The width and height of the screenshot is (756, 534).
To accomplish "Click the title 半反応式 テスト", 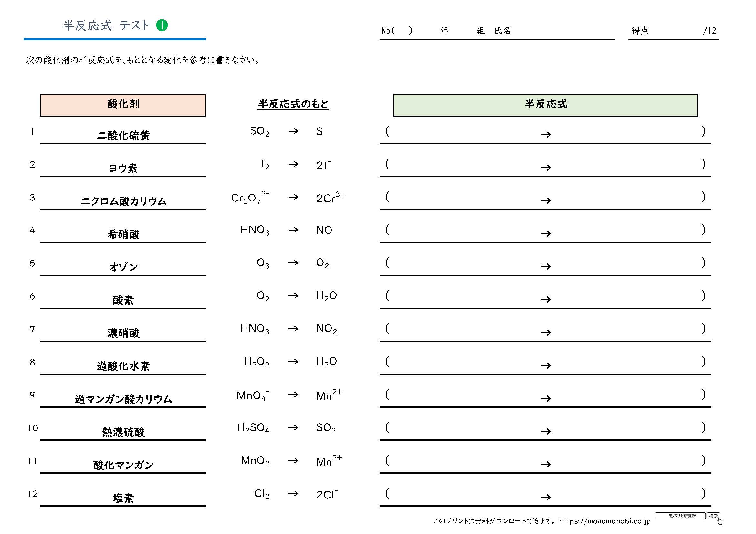I will [x=106, y=25].
